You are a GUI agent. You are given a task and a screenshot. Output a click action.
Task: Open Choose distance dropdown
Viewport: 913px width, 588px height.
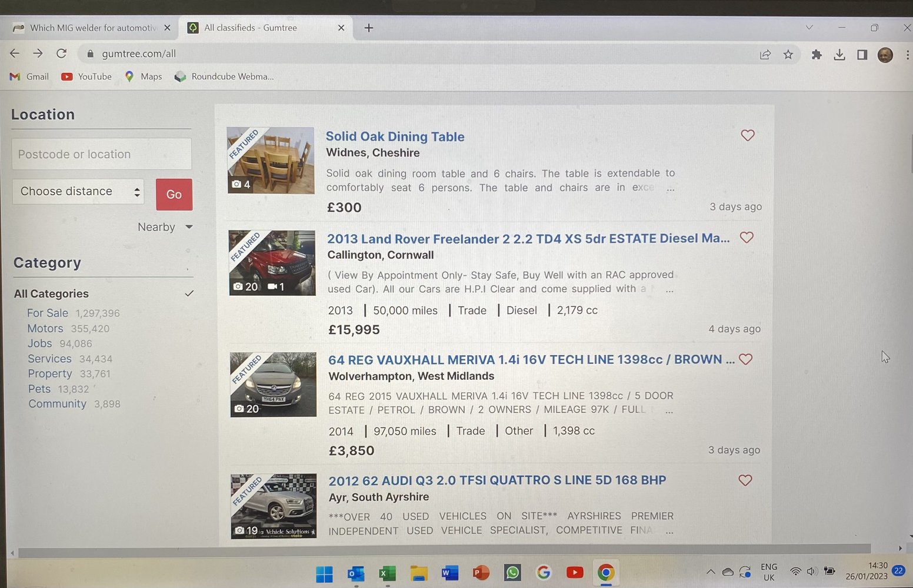click(x=78, y=192)
